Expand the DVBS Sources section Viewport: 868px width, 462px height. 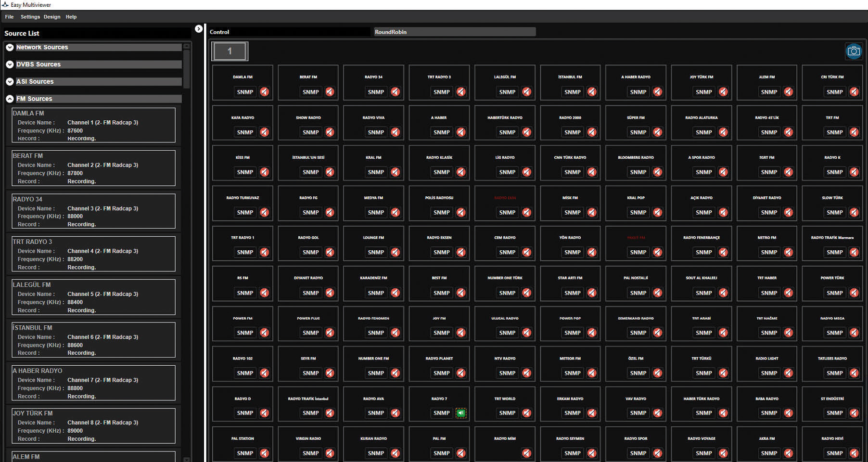point(10,64)
